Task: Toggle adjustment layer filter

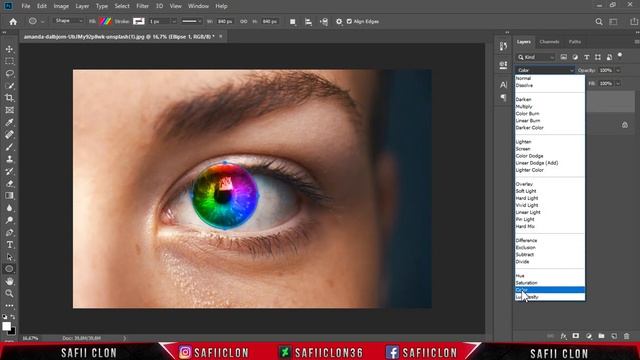Action: pos(575,57)
